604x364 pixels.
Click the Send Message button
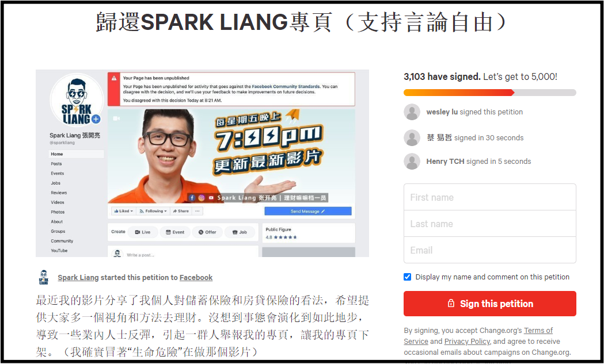pyautogui.click(x=308, y=211)
